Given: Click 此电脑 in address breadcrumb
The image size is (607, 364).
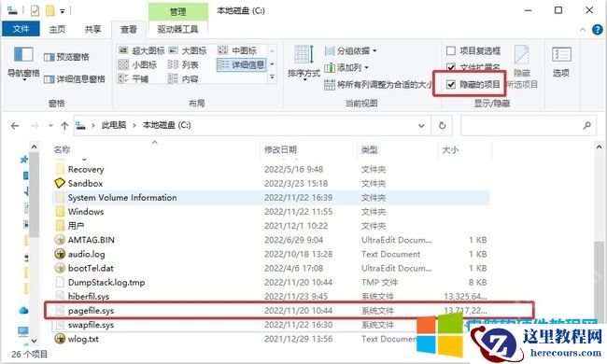Looking at the screenshot, I should tap(114, 125).
